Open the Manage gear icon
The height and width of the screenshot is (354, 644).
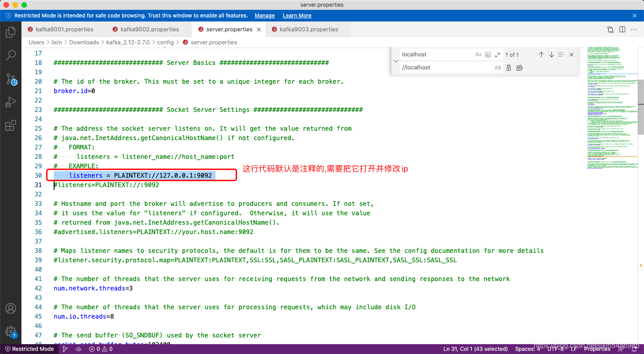11,332
